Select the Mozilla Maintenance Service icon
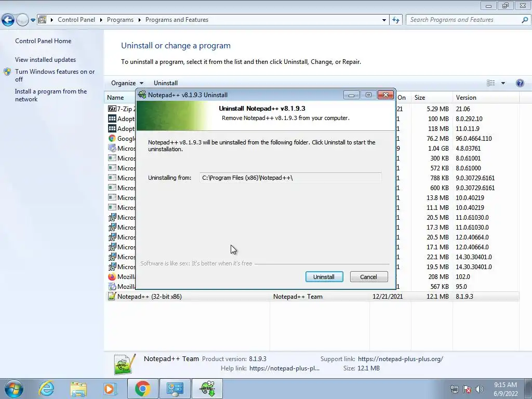Image resolution: width=532 pixels, height=399 pixels. (112, 286)
